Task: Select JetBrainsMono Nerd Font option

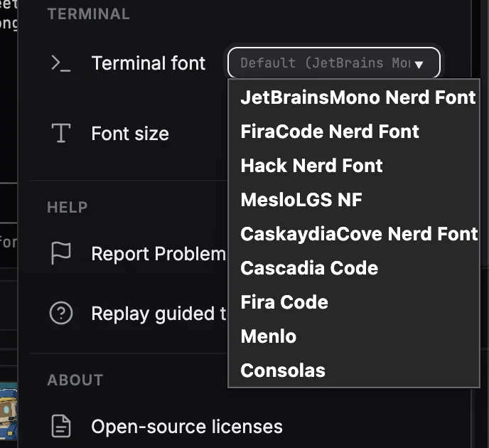Action: [x=354, y=97]
